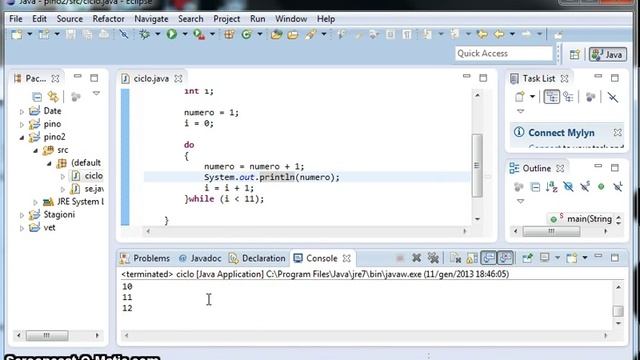Toggle Hide Fields in Outline
Image resolution: width=640 pixels, height=360 pixels.
pos(568,187)
